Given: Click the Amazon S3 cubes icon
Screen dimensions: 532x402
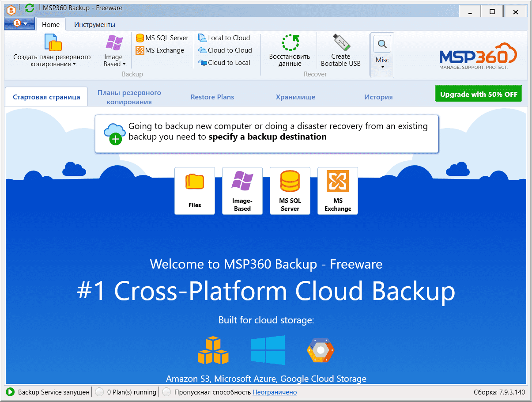Looking at the screenshot, I should (x=213, y=350).
